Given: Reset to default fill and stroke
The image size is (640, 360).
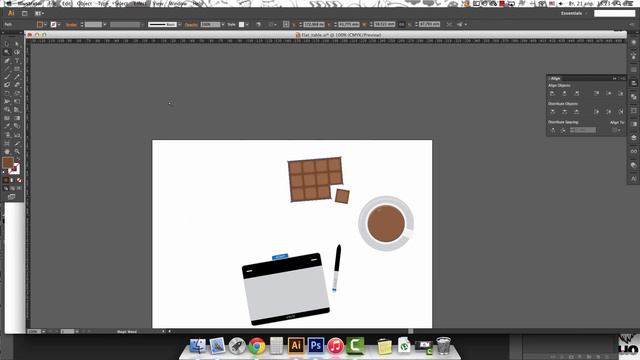Looking at the screenshot, I should click(4, 172).
